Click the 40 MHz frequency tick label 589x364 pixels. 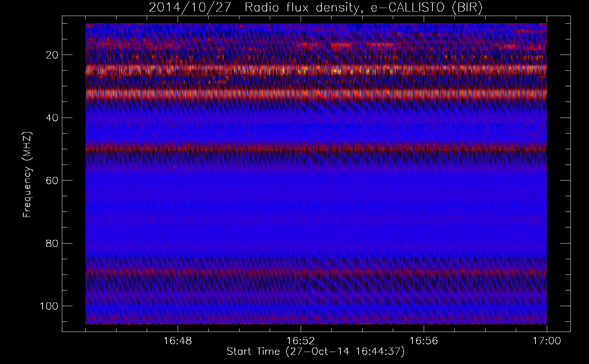point(52,118)
